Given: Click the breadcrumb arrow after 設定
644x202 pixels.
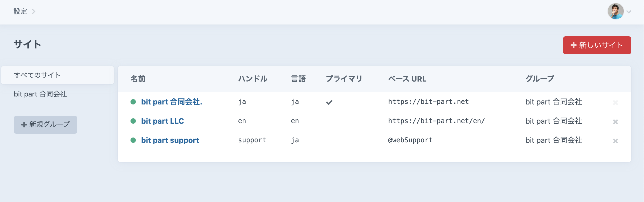Looking at the screenshot, I should click(34, 12).
